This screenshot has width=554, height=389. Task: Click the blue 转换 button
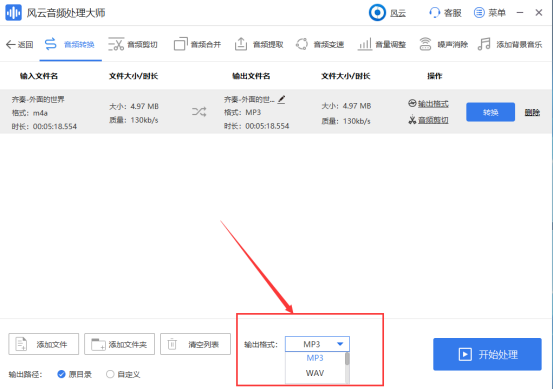[490, 112]
